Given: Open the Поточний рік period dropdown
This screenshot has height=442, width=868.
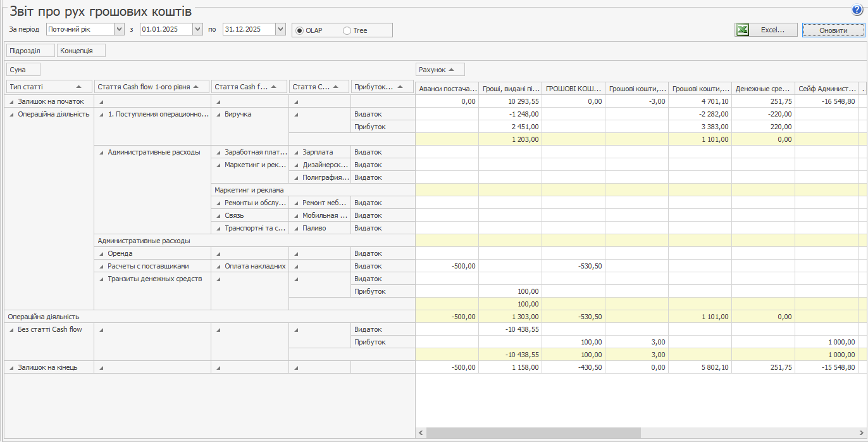Looking at the screenshot, I should click(x=119, y=29).
